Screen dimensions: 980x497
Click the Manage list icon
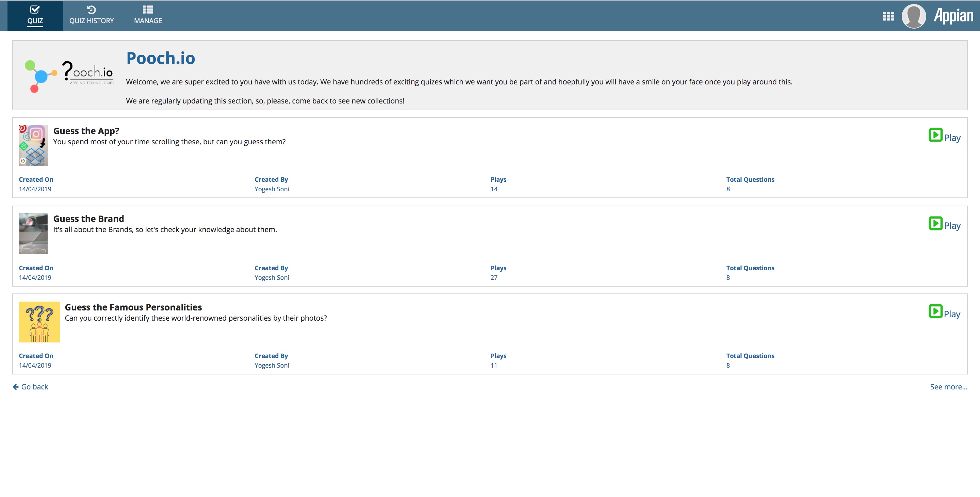pos(148,10)
